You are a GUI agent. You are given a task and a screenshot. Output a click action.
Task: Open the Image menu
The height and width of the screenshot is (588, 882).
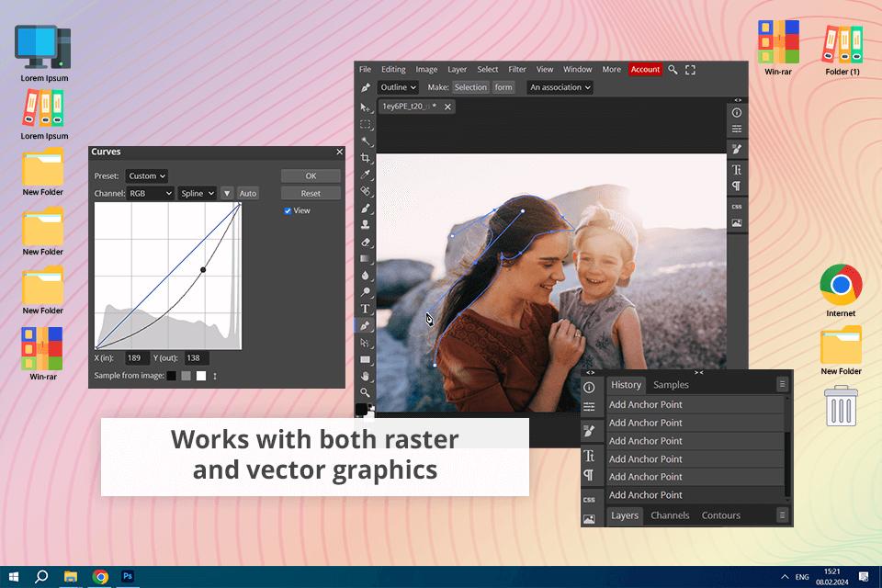click(x=426, y=69)
